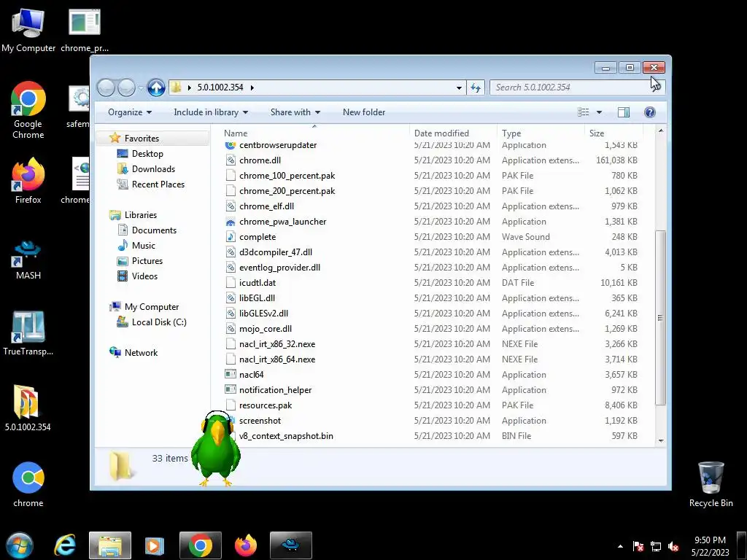
Task: Toggle the preview pane icon
Action: click(x=623, y=112)
